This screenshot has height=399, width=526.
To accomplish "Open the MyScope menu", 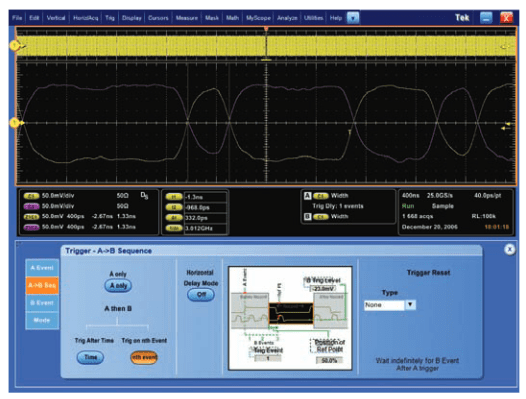I will [258, 18].
